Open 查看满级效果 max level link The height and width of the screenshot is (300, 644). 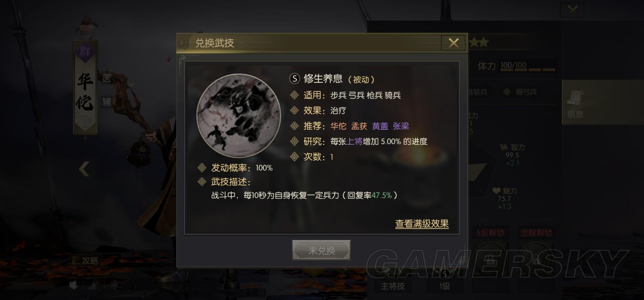coord(422,224)
